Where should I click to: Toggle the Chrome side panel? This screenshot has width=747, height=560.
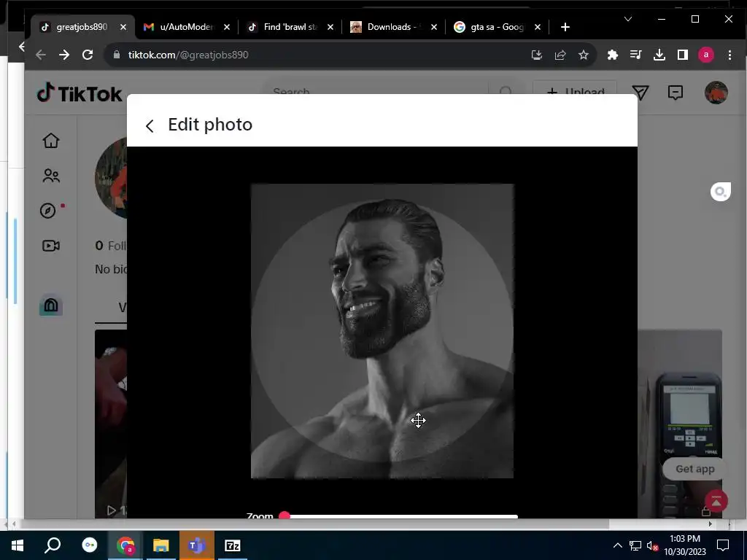(683, 55)
